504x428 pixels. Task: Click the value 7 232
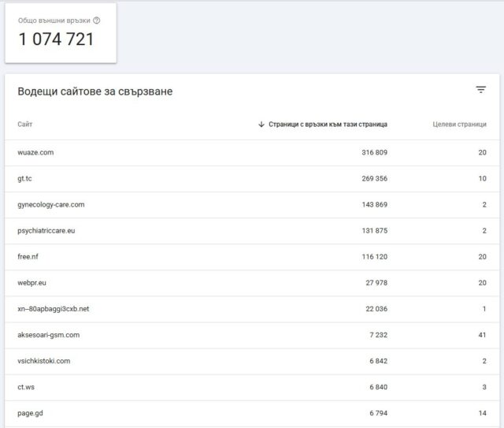(x=378, y=335)
